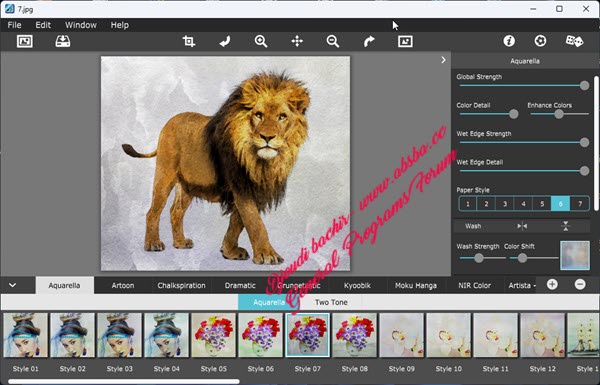Apply the Style 08 preset thumbnail

pyautogui.click(x=355, y=335)
